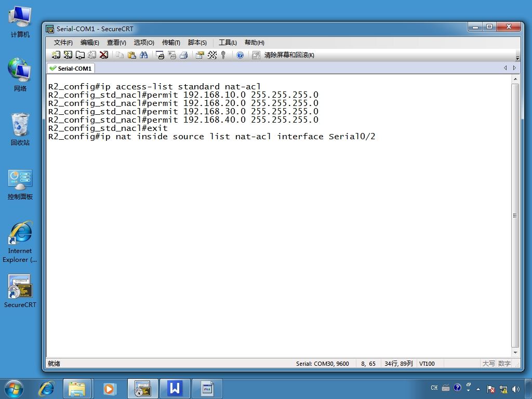Screen dimensions: 532x399
Task: Open the 编辑(E) menu
Action: point(89,43)
